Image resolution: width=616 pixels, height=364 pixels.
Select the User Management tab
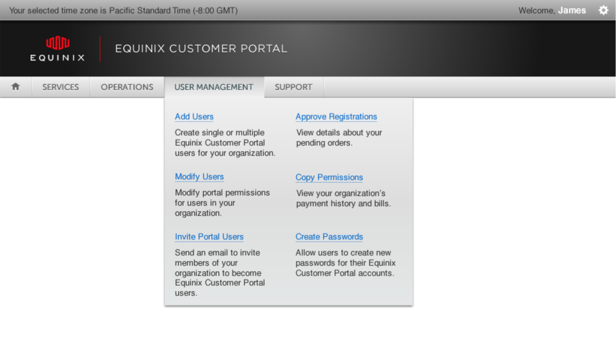pos(214,87)
